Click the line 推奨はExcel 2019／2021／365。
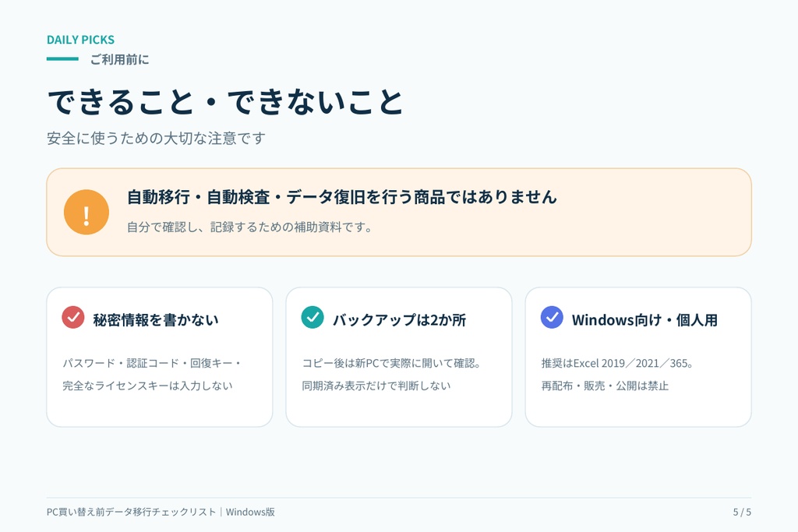This screenshot has height=532, width=798. pos(617,363)
